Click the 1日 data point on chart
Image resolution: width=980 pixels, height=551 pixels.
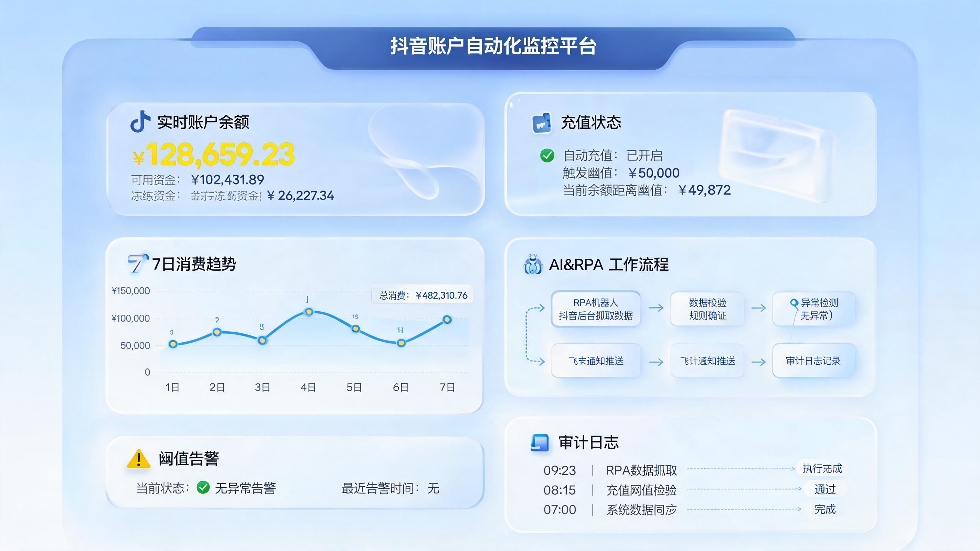point(173,344)
